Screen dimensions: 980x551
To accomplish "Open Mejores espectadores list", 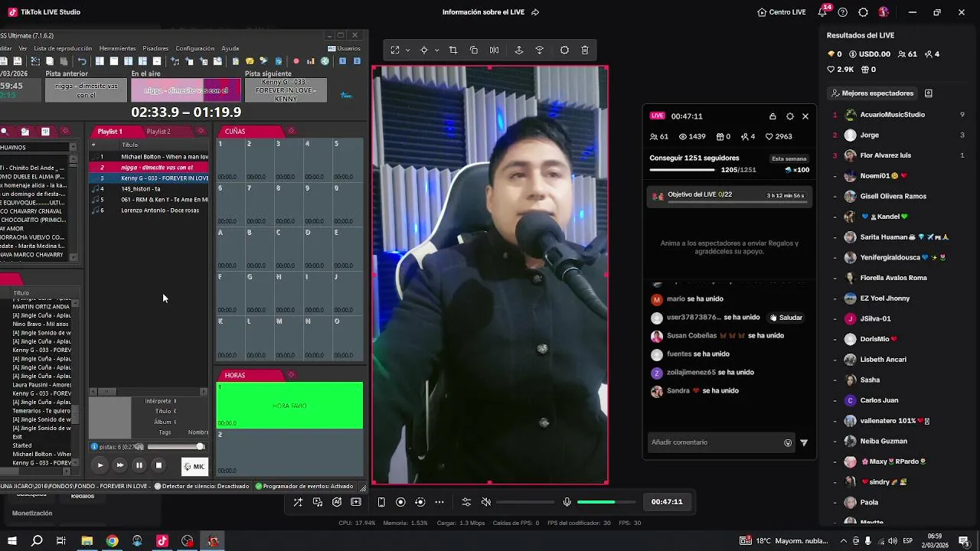I will [x=873, y=93].
